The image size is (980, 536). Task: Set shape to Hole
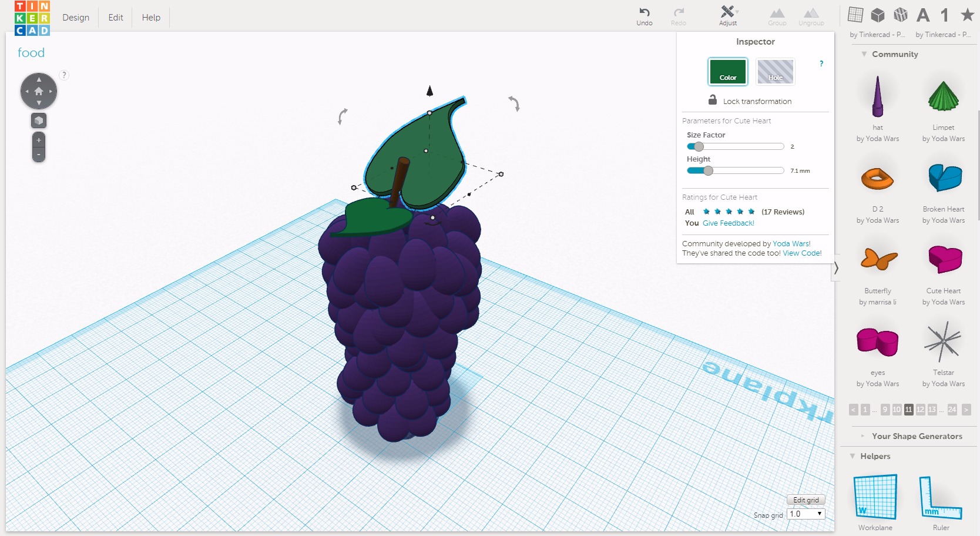pos(775,72)
